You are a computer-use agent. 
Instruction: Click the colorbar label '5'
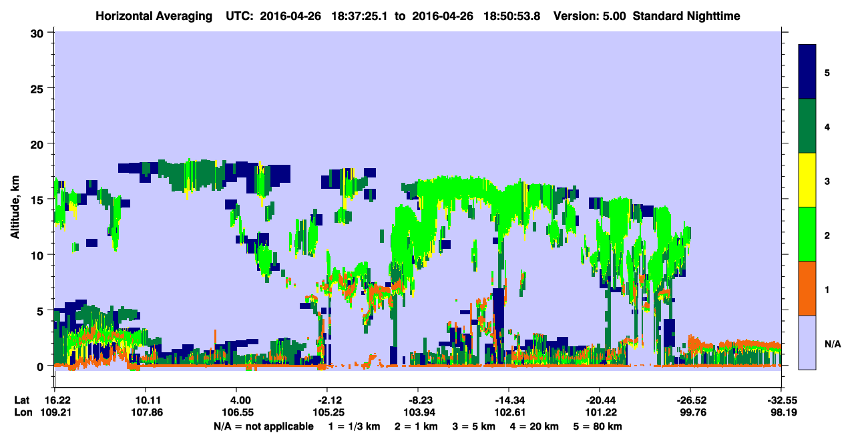coord(827,73)
